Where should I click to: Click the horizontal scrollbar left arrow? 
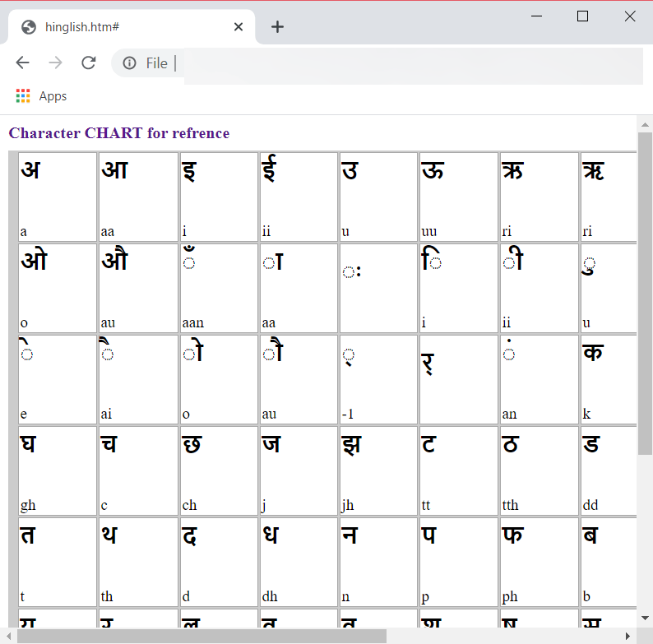8,636
